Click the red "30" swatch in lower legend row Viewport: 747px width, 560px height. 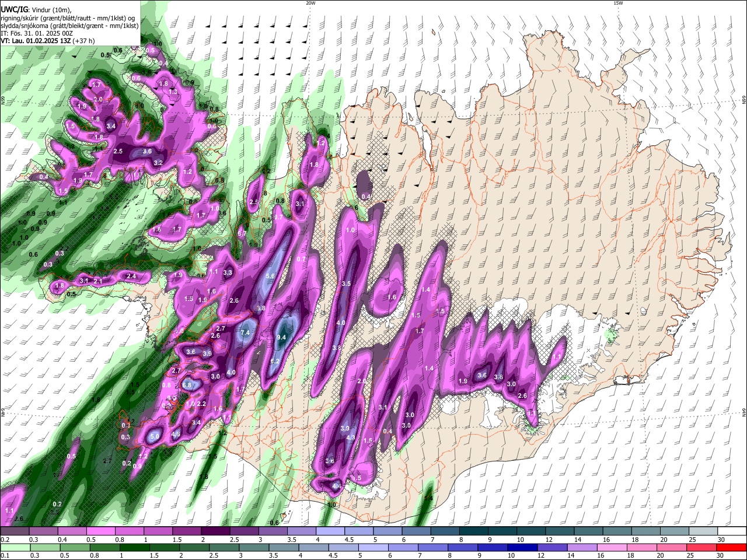[x=731, y=547]
